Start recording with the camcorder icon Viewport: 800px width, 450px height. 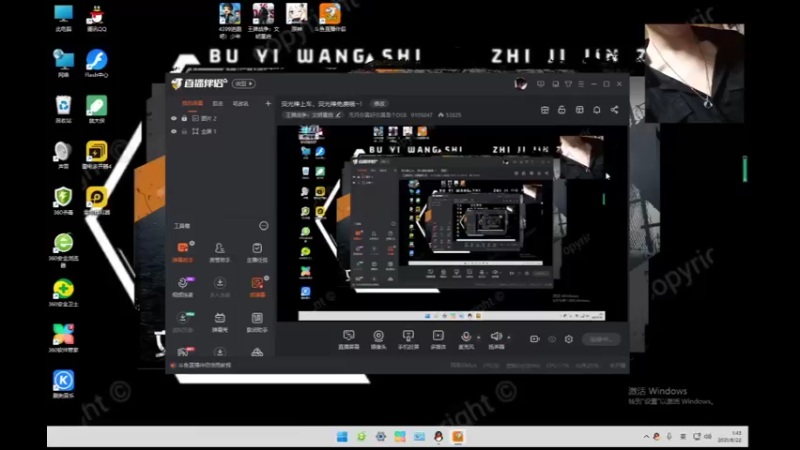[534, 339]
